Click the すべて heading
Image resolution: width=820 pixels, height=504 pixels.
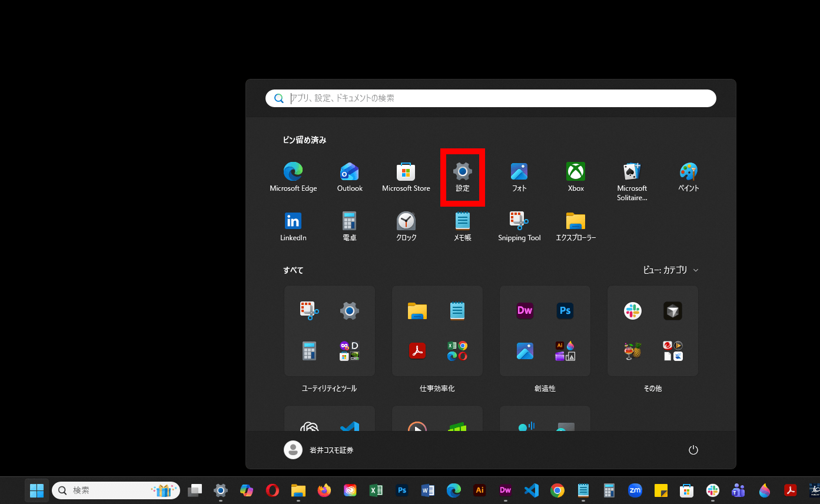click(x=293, y=270)
